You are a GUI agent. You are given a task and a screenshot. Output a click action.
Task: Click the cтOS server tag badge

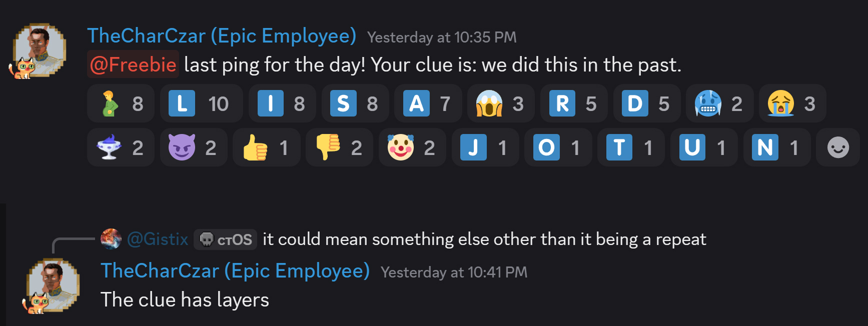(226, 239)
